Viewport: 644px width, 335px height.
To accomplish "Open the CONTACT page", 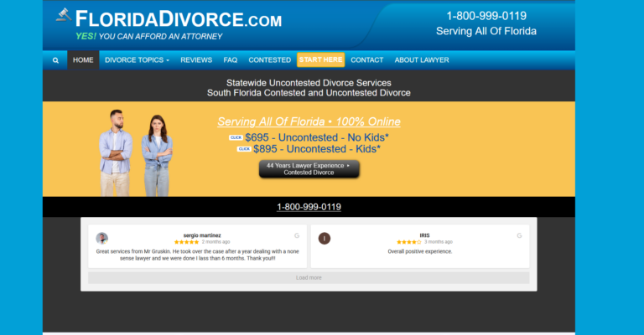I will point(366,59).
